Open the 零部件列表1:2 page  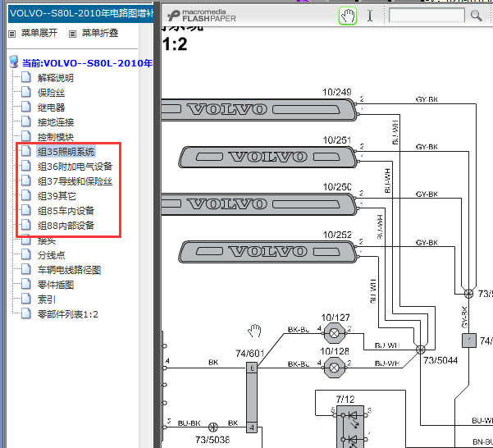coord(68,314)
